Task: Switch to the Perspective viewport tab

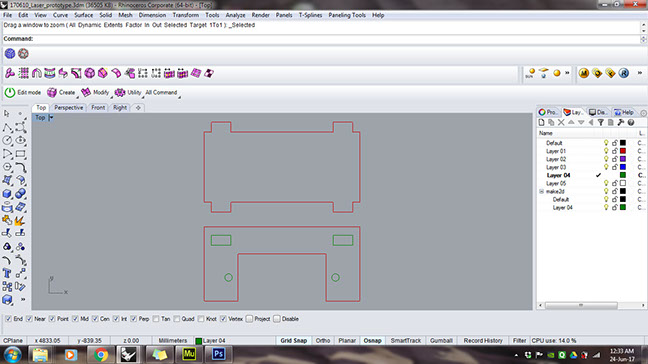Action: [69, 108]
